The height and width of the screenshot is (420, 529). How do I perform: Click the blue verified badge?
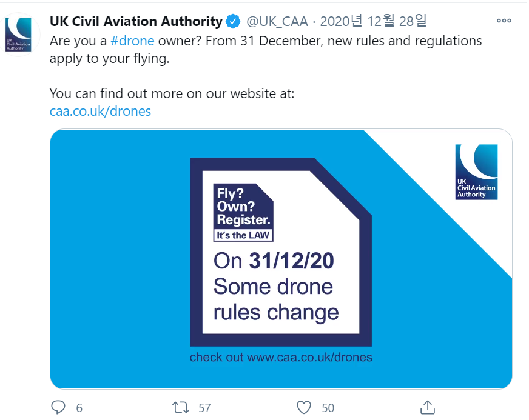coord(233,22)
